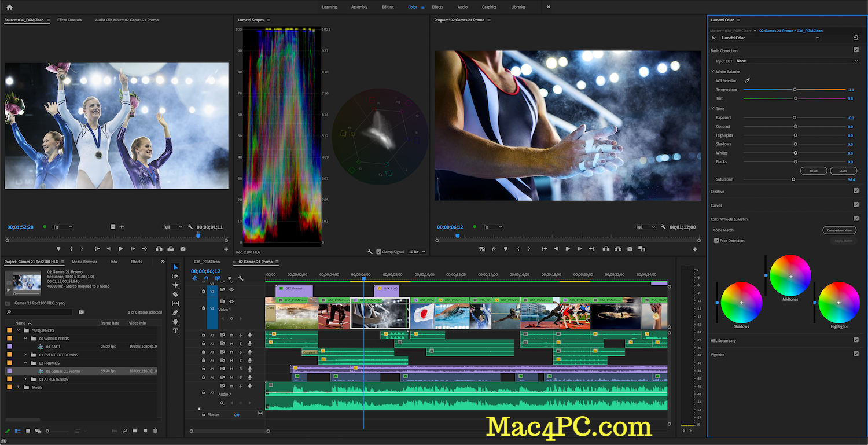The height and width of the screenshot is (445, 868).
Task: Open timeline display settings wrench
Action: 241,278
